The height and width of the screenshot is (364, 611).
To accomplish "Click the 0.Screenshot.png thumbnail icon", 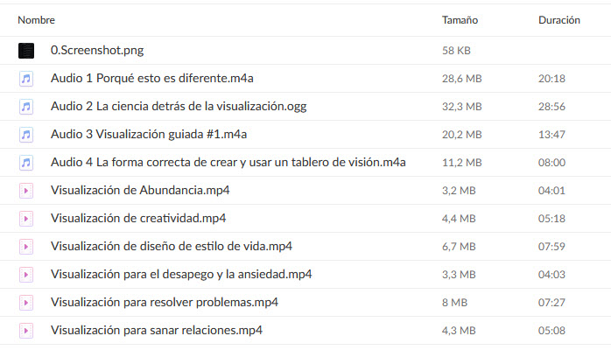I will click(26, 51).
